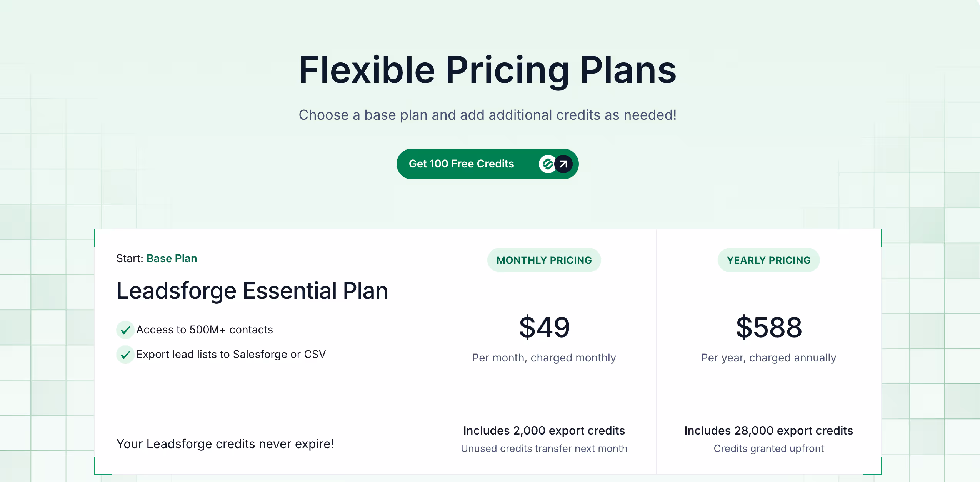Click the Leadsforge Essential Plan heading
Viewport: 980px width, 482px height.
252,291
